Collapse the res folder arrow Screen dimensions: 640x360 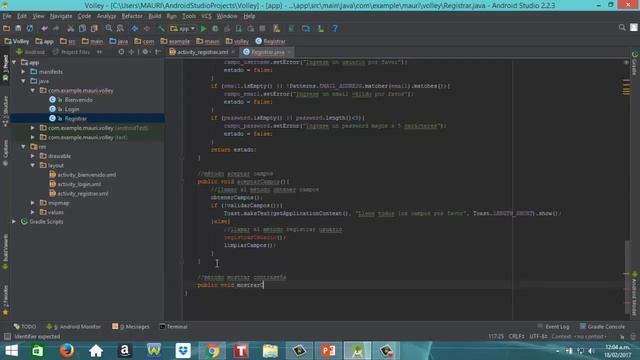pyautogui.click(x=23, y=147)
